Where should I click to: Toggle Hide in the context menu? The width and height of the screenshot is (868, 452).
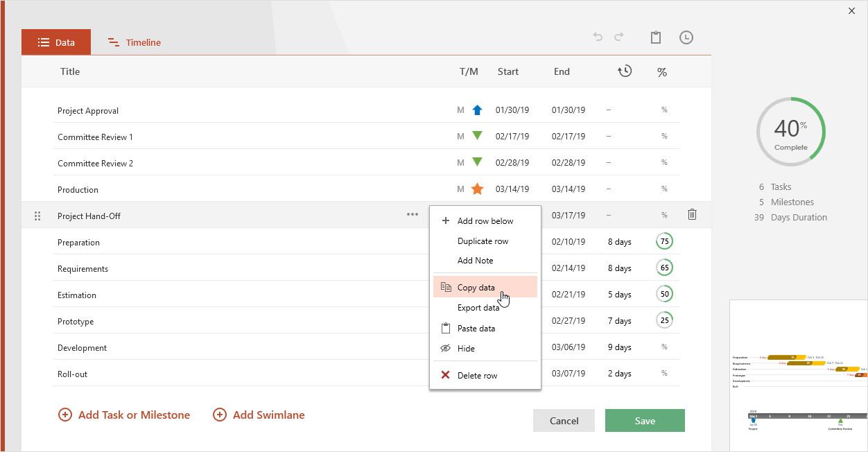coord(466,349)
